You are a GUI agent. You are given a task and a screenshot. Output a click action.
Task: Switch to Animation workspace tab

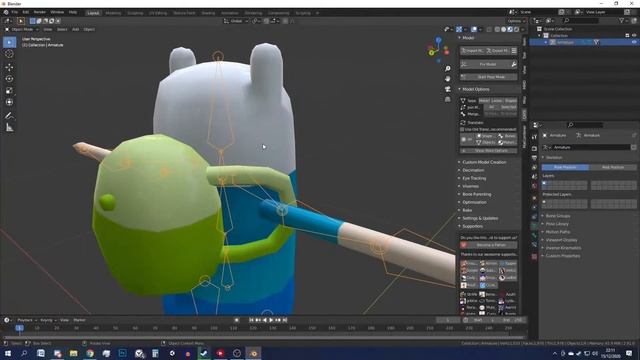230,13
